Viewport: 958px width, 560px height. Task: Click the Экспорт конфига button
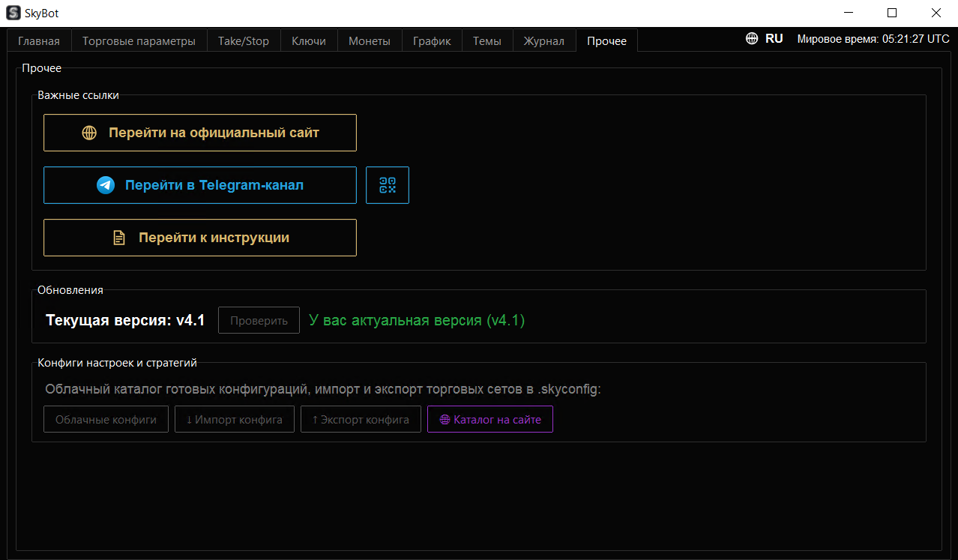pyautogui.click(x=361, y=420)
